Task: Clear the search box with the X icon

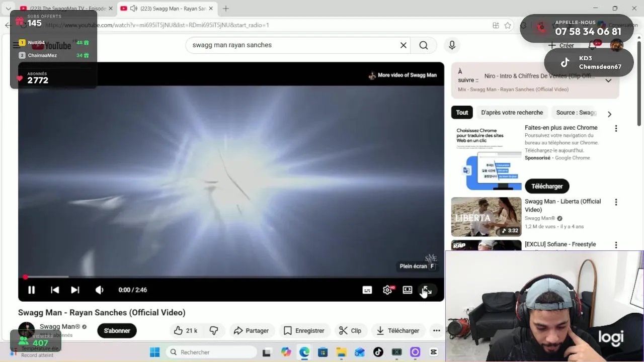Action: 404,45
